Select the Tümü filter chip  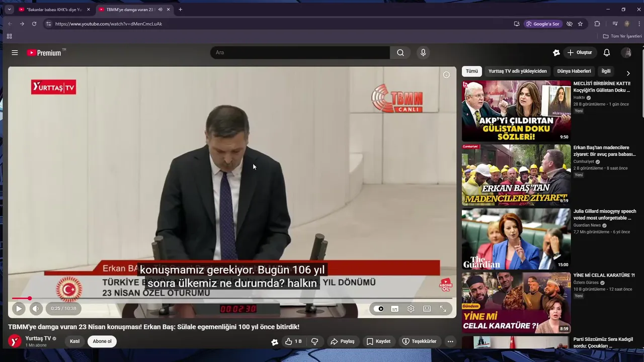(x=472, y=71)
